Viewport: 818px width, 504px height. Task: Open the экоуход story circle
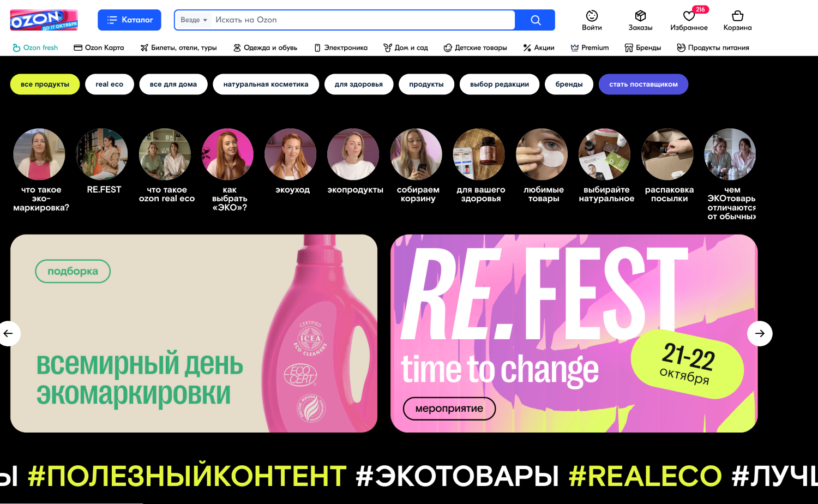[291, 154]
